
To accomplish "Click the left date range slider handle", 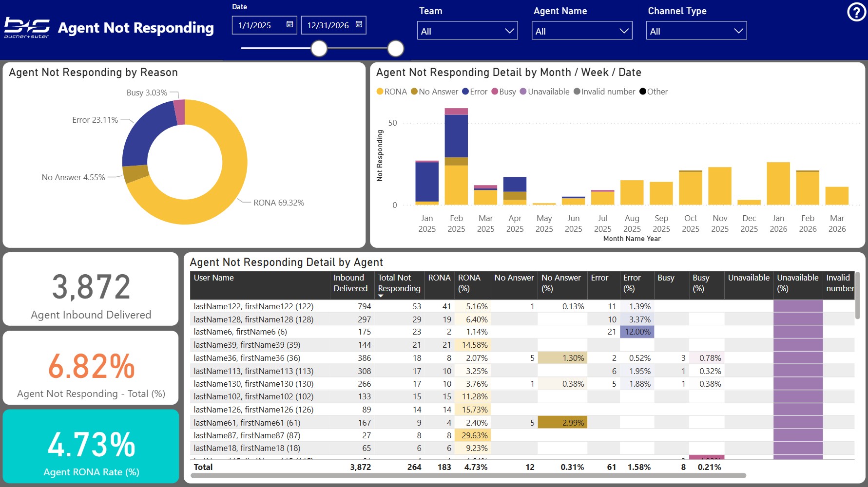I will (319, 49).
